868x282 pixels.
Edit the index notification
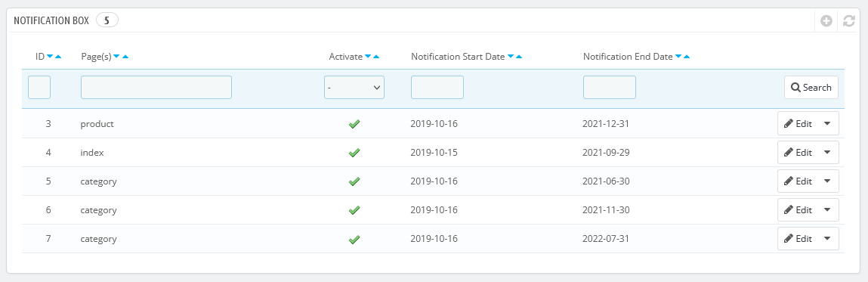click(798, 153)
